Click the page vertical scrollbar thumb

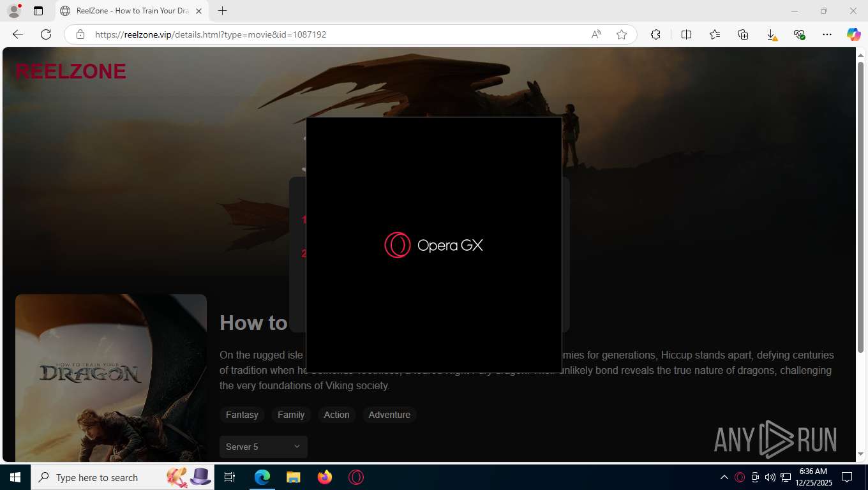pos(860,207)
